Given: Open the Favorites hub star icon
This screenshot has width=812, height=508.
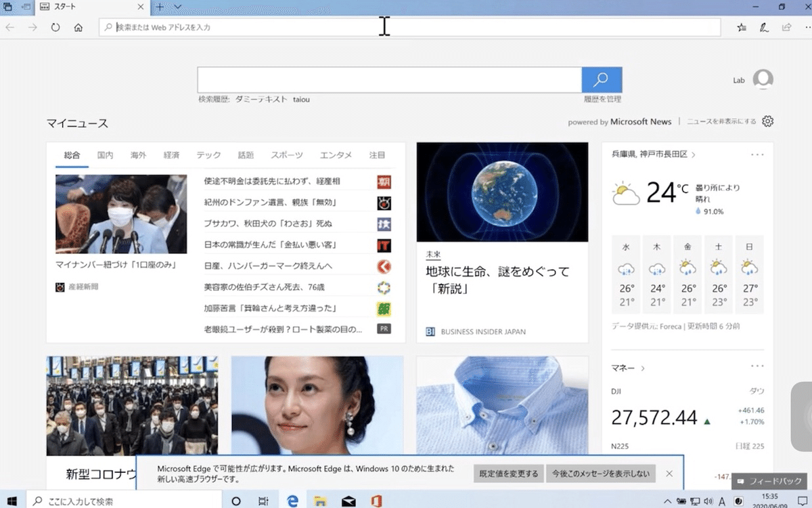Looking at the screenshot, I should point(742,28).
